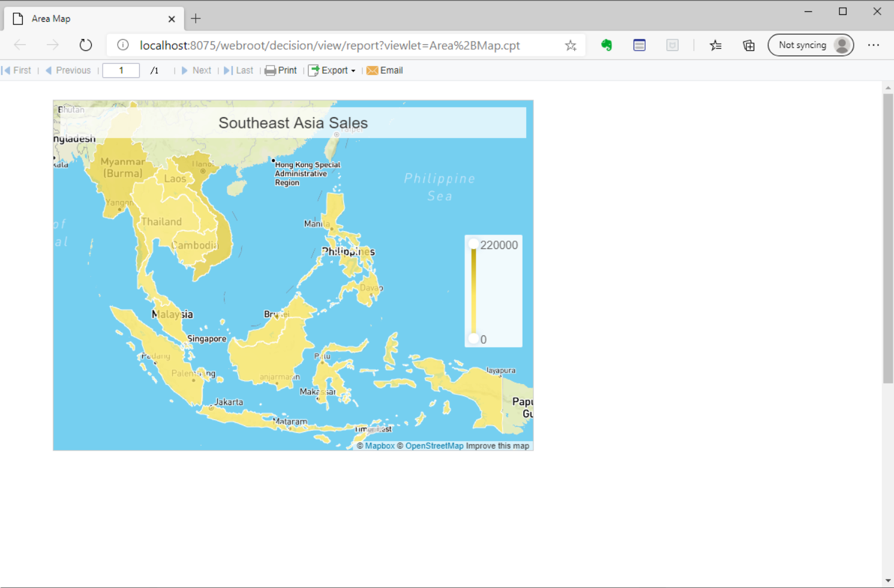Open the Collections panel in Edge
The width and height of the screenshot is (894, 588).
748,45
